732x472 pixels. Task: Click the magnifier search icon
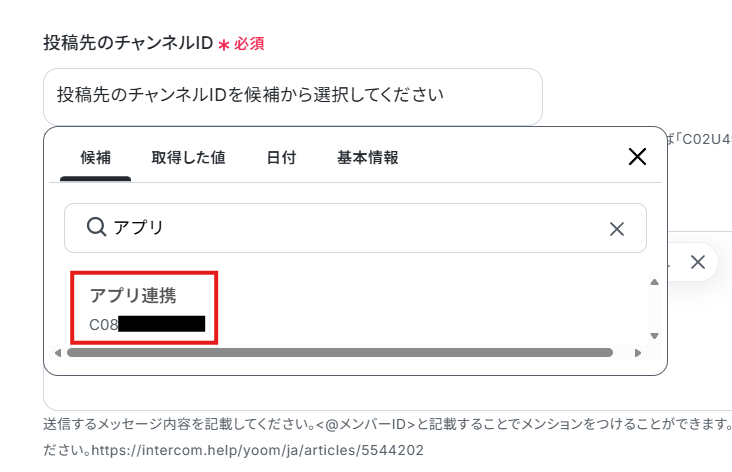(x=96, y=227)
